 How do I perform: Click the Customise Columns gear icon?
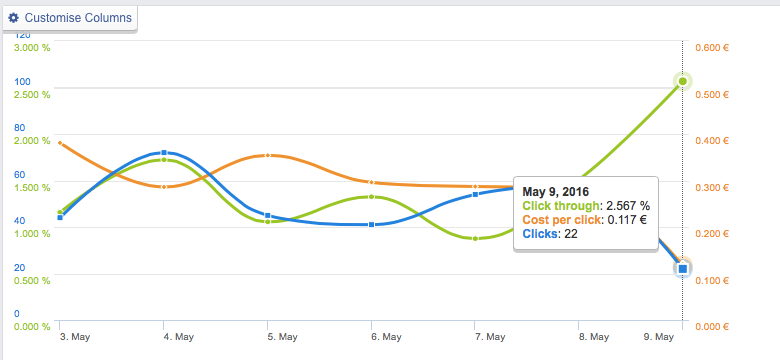(x=14, y=18)
